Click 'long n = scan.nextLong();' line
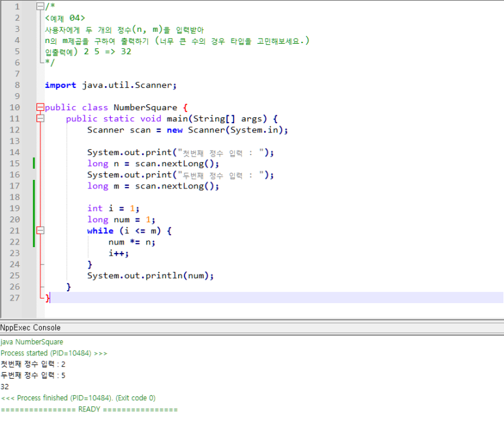Screen dimensions: 504x427 153,164
